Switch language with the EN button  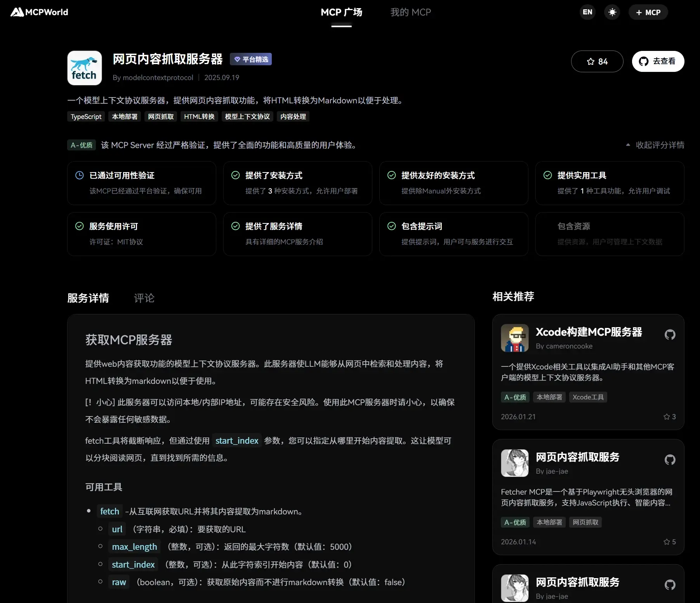click(x=587, y=12)
